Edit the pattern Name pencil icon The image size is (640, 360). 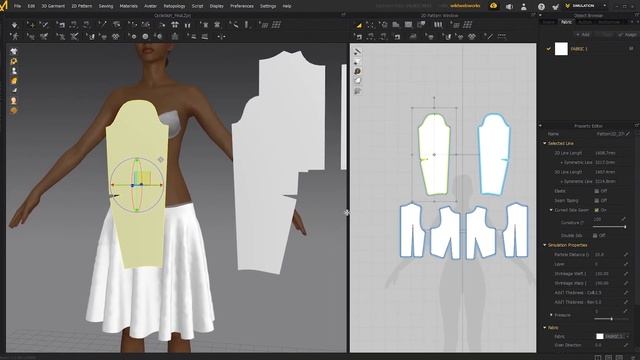[x=628, y=134]
